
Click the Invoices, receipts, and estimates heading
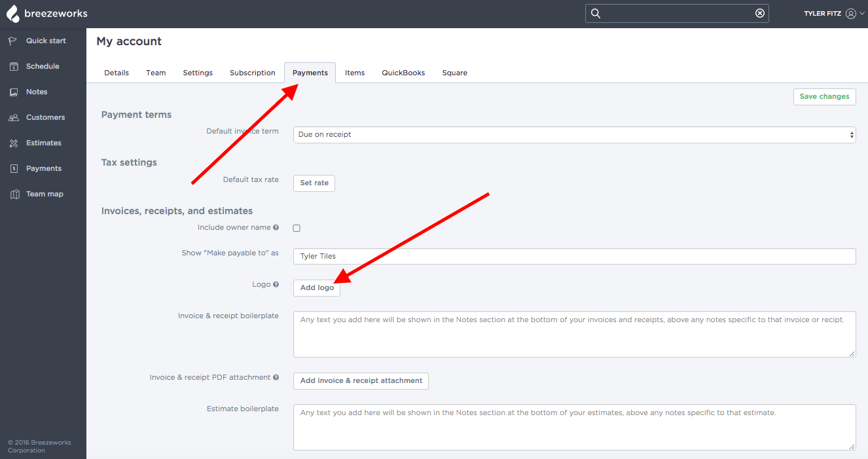[x=177, y=211]
